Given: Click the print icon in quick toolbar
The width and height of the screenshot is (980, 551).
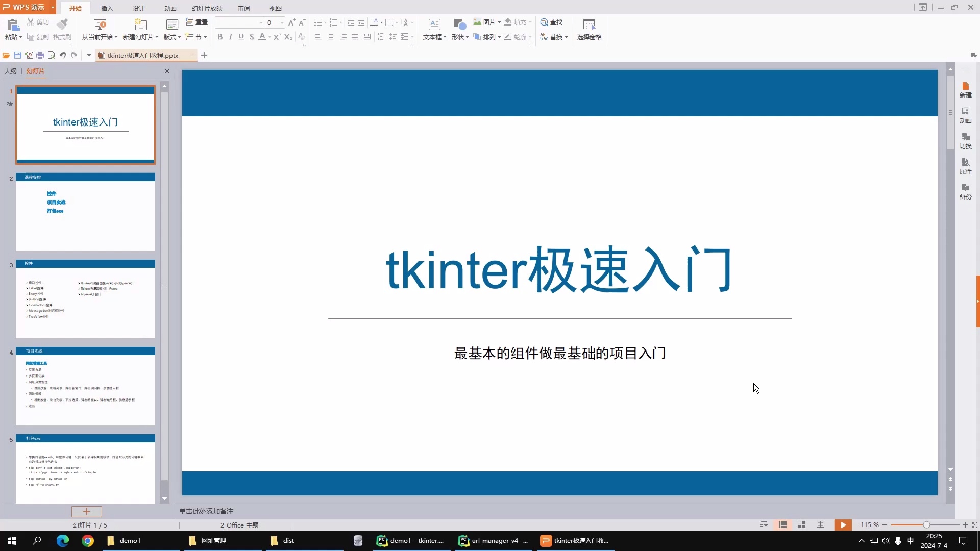Looking at the screenshot, I should pos(40,55).
